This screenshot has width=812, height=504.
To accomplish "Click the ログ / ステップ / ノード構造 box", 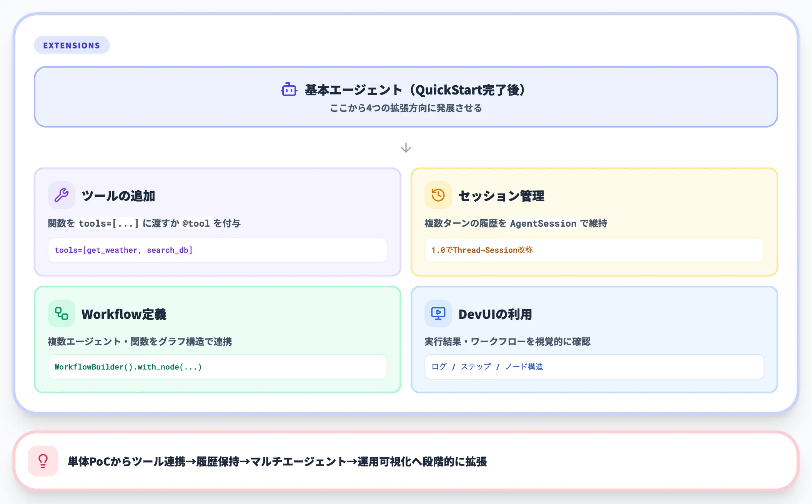I will (x=594, y=367).
